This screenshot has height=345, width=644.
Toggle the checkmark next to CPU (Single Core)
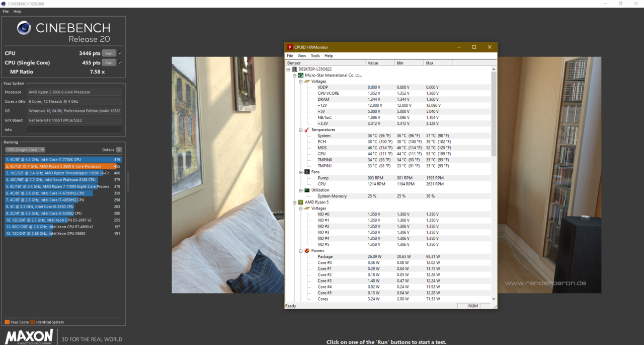(120, 62)
